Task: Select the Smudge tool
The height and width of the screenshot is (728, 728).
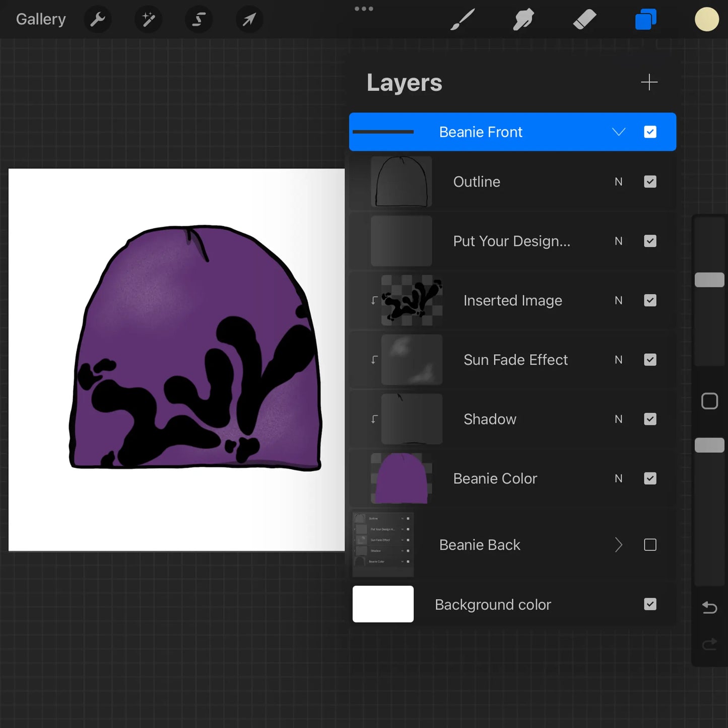Action: click(x=523, y=19)
